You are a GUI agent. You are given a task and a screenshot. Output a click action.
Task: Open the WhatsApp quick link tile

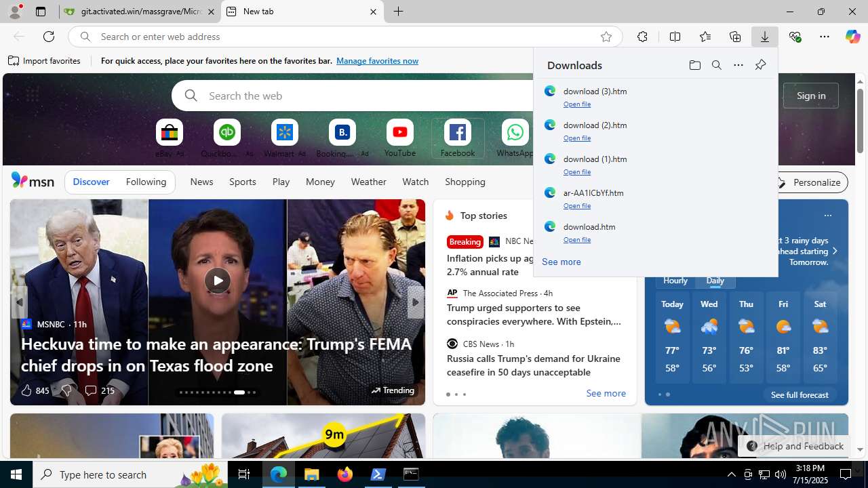(515, 138)
